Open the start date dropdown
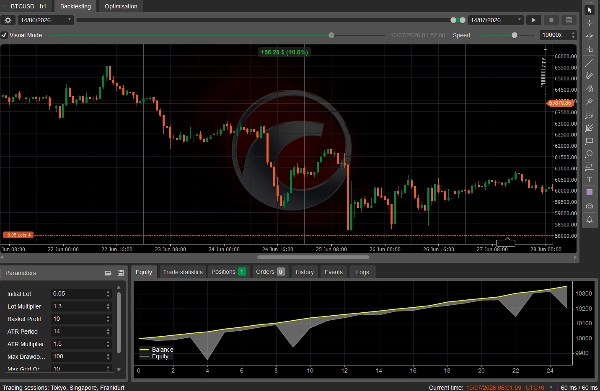Image resolution: width=600 pixels, height=391 pixels. 46,20
